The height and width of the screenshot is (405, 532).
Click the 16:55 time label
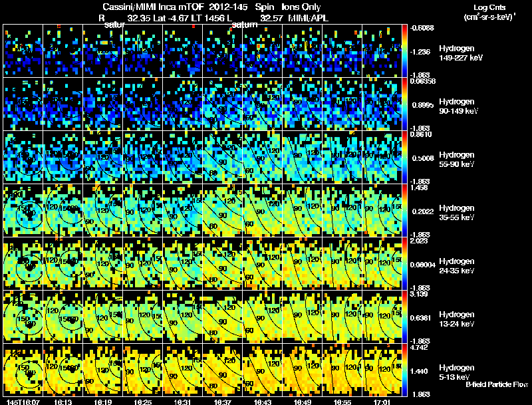click(342, 402)
